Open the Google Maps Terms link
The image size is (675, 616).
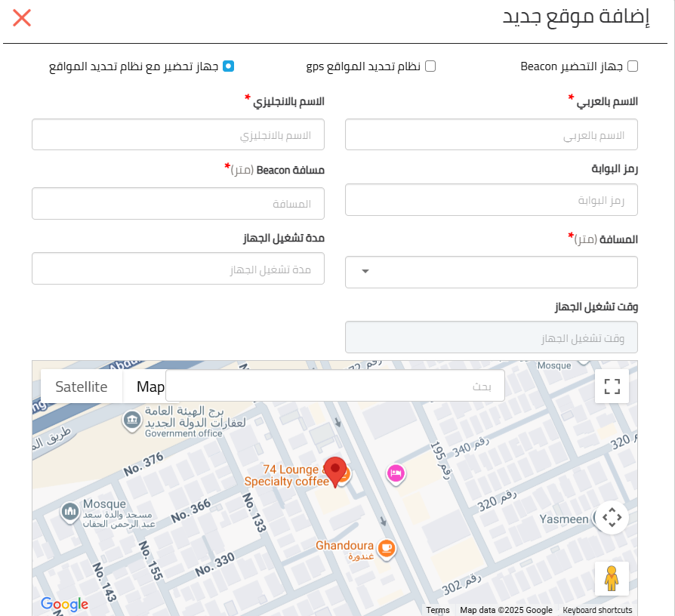437,610
